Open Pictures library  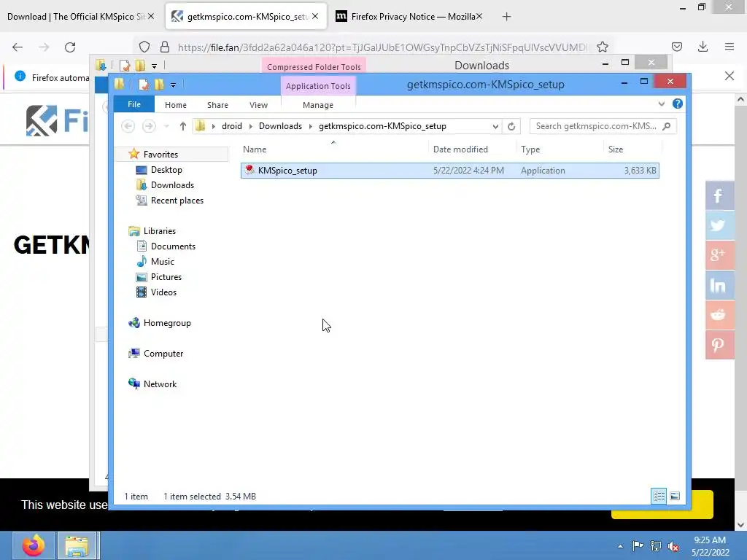[x=166, y=277]
